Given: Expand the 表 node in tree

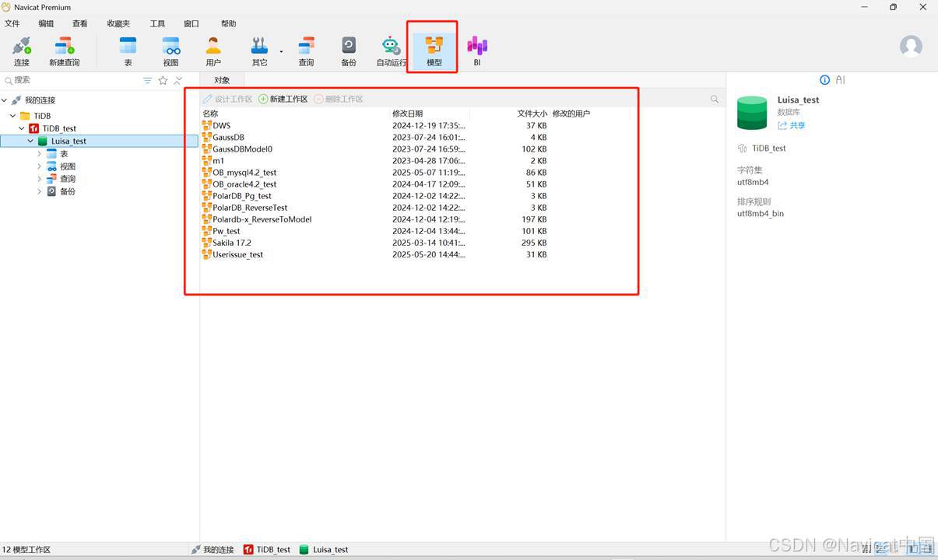Looking at the screenshot, I should [40, 154].
